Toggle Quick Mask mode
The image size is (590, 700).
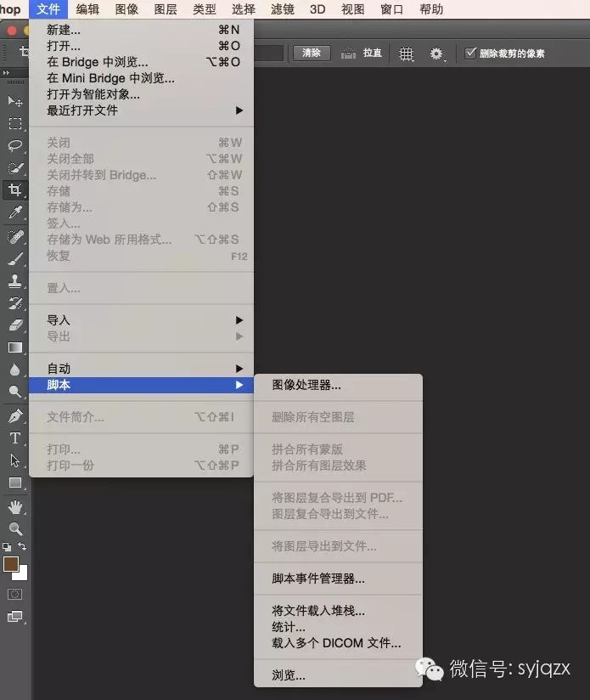tap(14, 594)
